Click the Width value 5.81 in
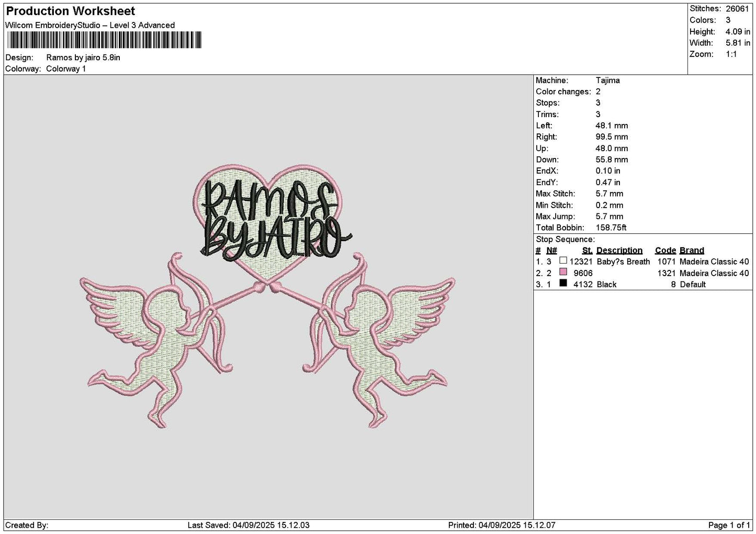Screen dimensions: 756x534 click(738, 43)
